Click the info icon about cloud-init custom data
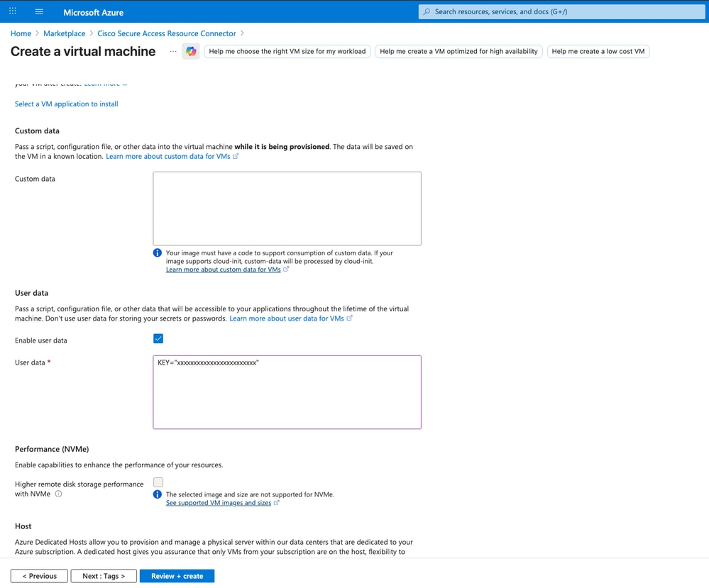The height and width of the screenshot is (588, 709). (x=158, y=253)
